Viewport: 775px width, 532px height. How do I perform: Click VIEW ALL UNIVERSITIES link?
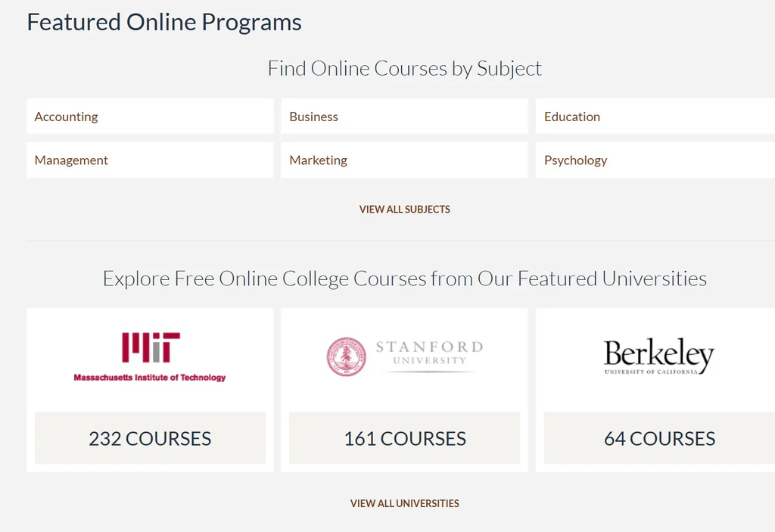click(x=405, y=503)
